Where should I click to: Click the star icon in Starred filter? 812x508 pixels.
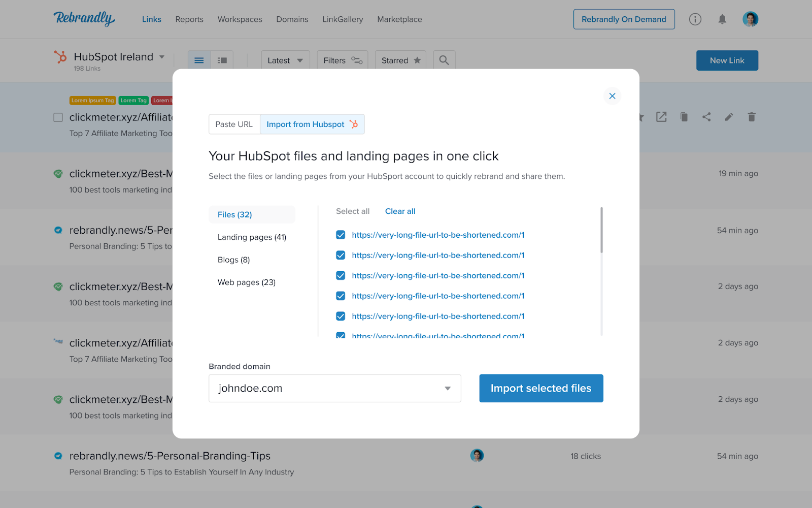pos(417,60)
